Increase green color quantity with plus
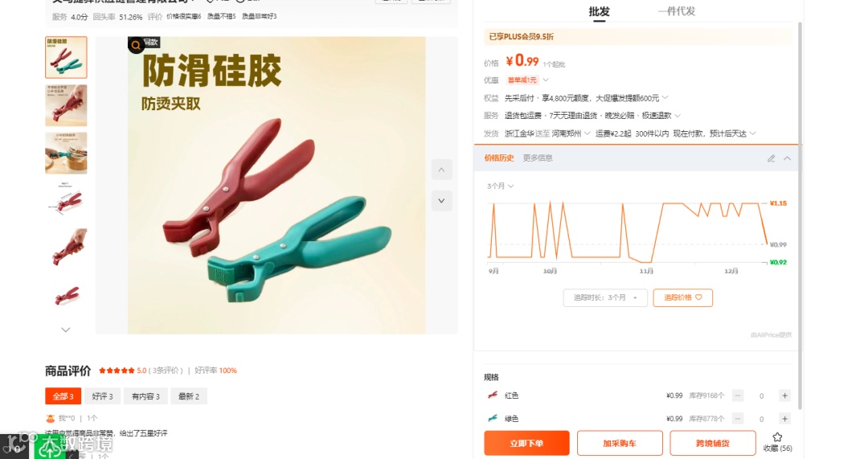Image resolution: width=868 pixels, height=459 pixels. (784, 419)
